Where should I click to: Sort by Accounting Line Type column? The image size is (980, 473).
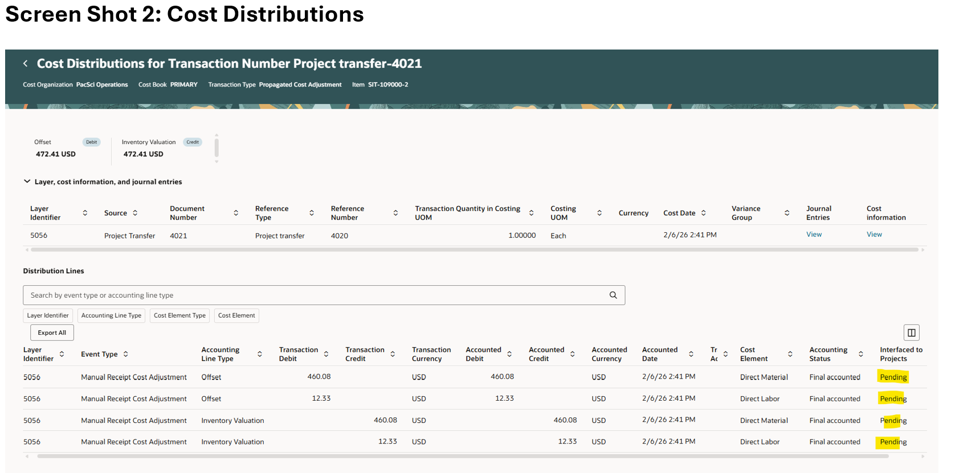[x=260, y=354]
